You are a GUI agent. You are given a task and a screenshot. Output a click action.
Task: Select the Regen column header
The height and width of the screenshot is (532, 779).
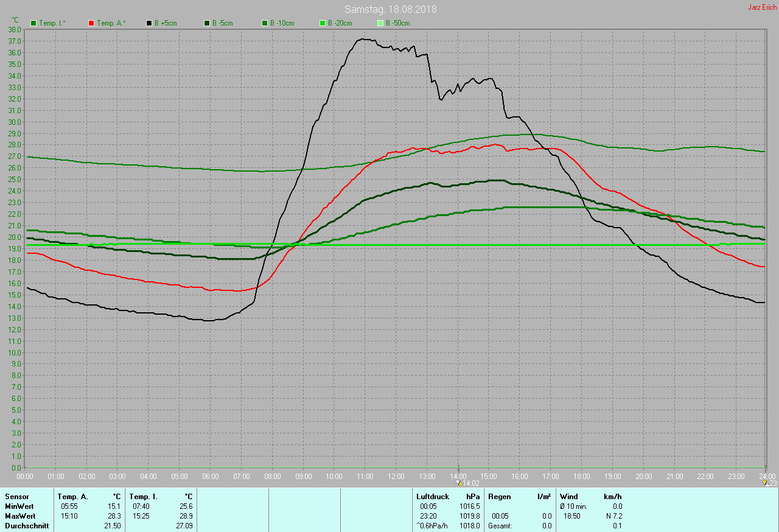coord(499,497)
